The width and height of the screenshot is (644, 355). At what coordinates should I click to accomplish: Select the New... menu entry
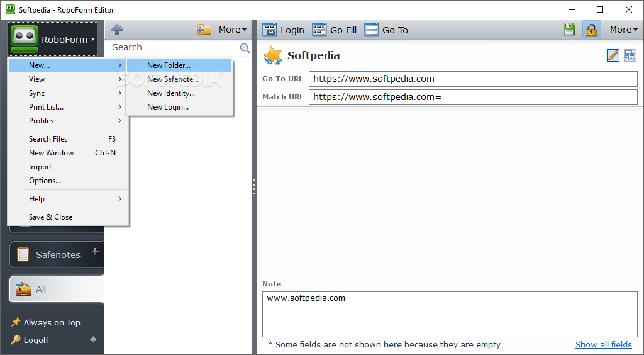(68, 65)
